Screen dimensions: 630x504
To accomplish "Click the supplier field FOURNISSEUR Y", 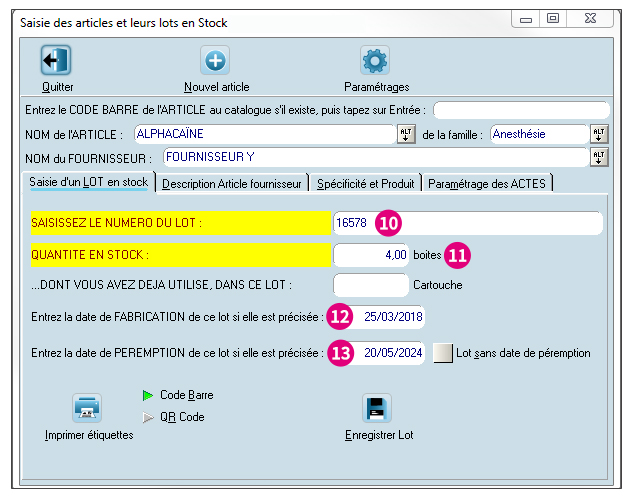I will tap(376, 157).
